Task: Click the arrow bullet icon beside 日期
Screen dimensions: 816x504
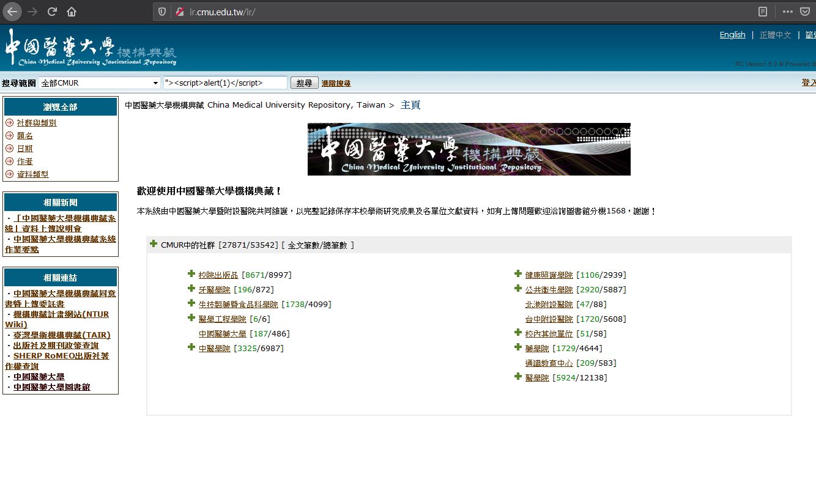Action: pos(9,149)
